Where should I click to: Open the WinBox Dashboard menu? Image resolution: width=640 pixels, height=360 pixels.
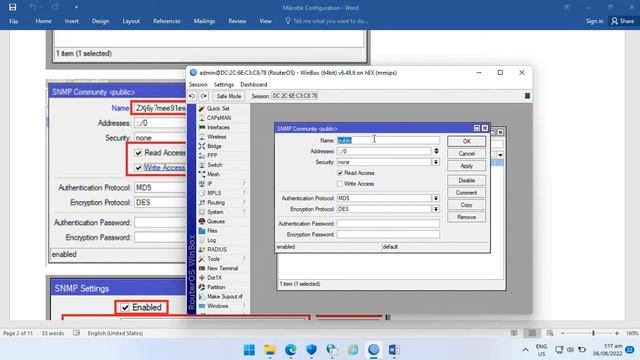(x=253, y=84)
